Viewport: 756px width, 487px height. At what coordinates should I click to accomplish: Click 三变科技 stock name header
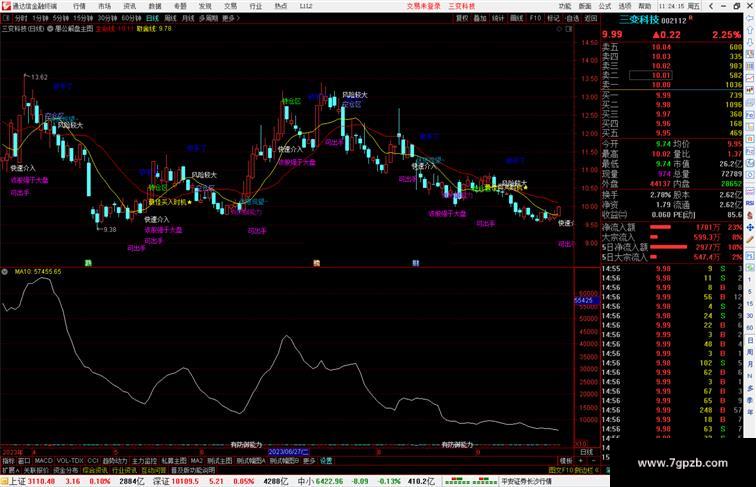[639, 20]
